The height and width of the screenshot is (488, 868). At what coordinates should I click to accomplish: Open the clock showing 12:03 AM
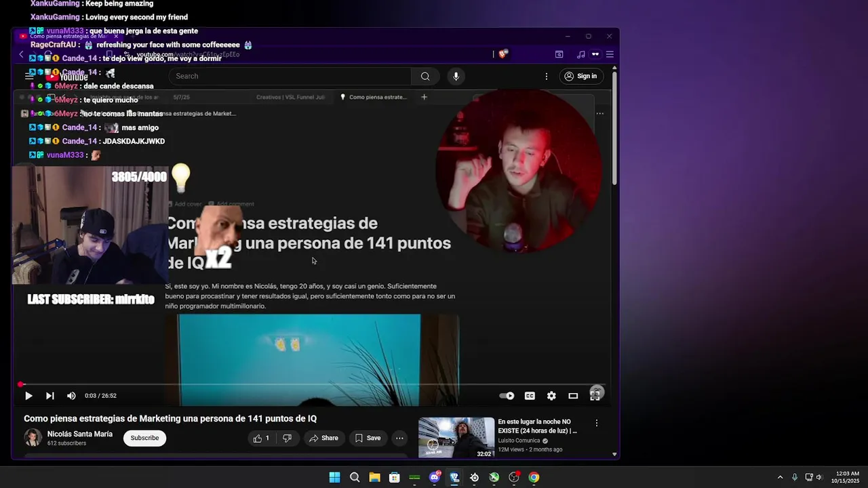coord(846,477)
